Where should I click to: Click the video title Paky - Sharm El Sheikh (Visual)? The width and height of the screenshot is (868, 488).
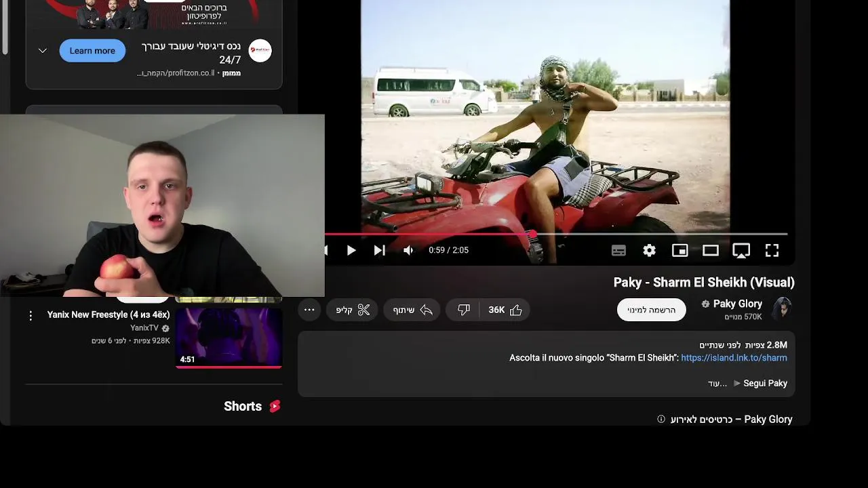coord(704,283)
